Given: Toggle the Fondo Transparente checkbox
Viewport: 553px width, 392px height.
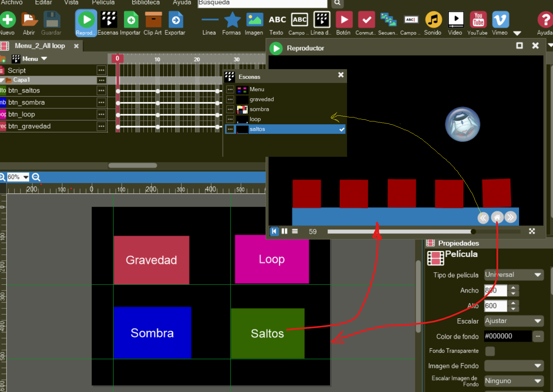Looking at the screenshot, I should [x=490, y=351].
